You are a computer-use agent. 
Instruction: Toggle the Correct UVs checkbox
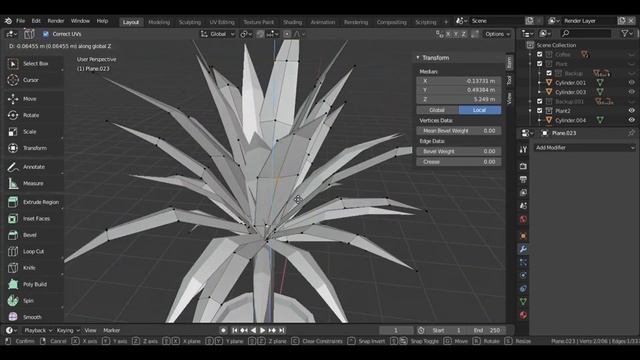[45, 34]
